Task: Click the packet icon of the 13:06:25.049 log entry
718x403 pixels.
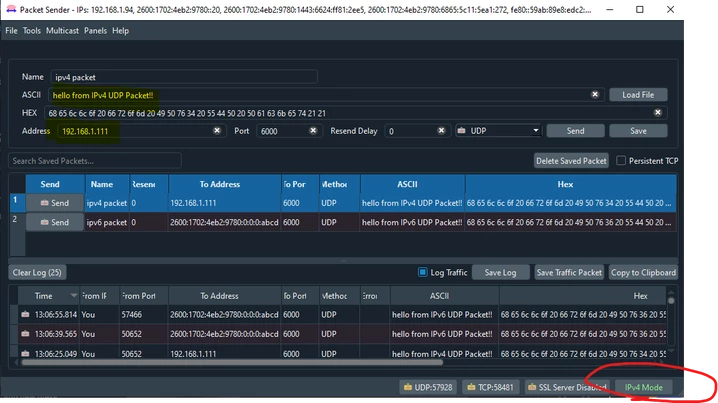Action: [x=25, y=353]
